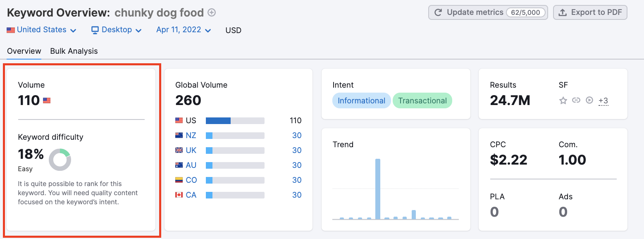
Task: Expand the Apr 11, 2022 date dropdown
Action: tap(184, 30)
